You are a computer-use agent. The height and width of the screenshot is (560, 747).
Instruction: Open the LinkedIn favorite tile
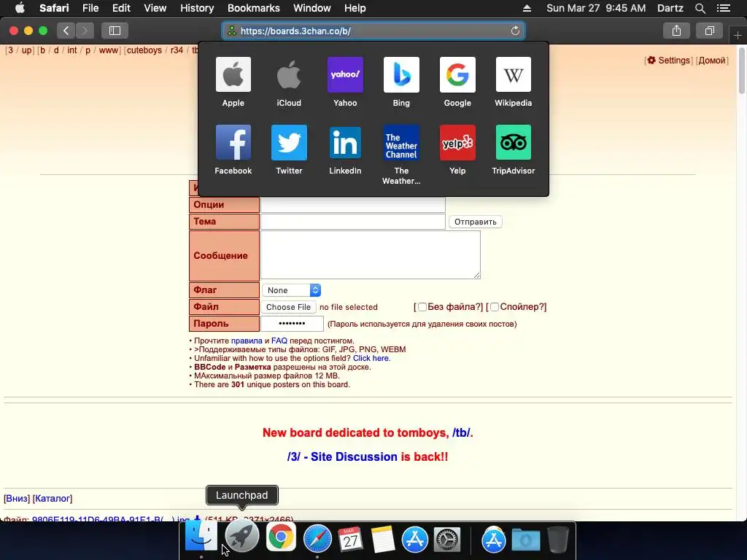[x=345, y=142]
